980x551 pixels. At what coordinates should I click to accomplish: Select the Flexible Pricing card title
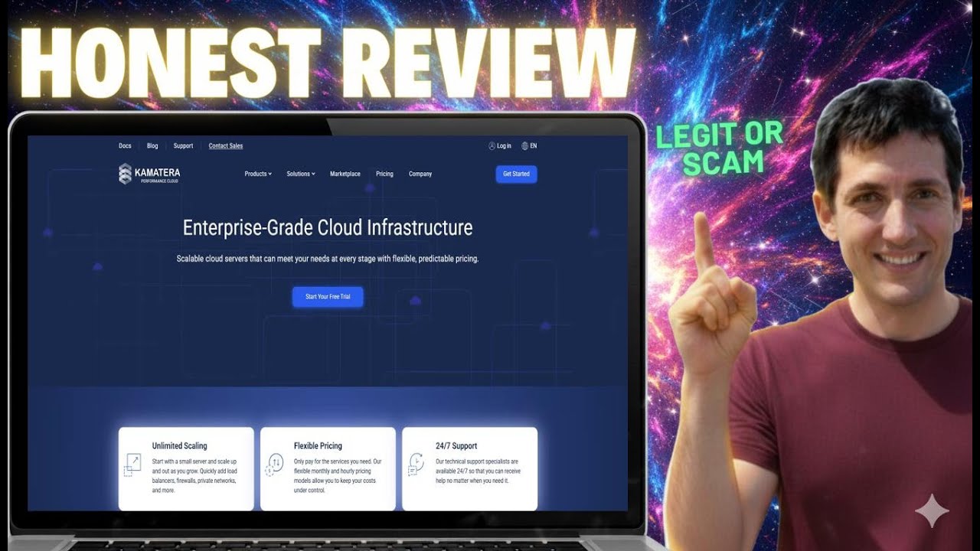tap(318, 445)
